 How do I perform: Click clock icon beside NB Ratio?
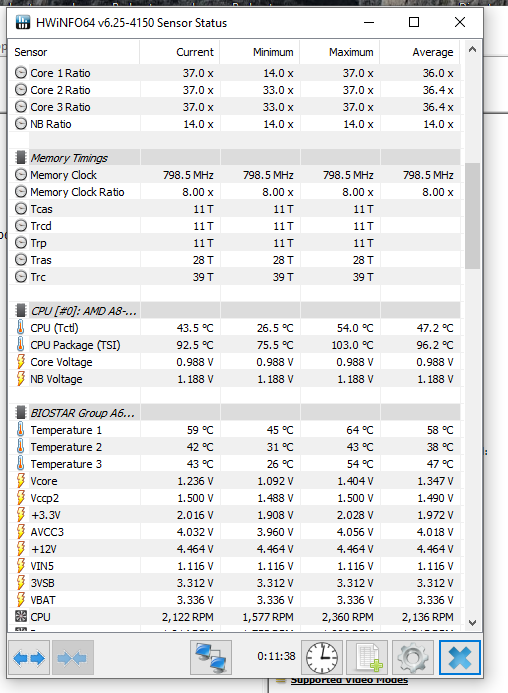click(x=21, y=124)
